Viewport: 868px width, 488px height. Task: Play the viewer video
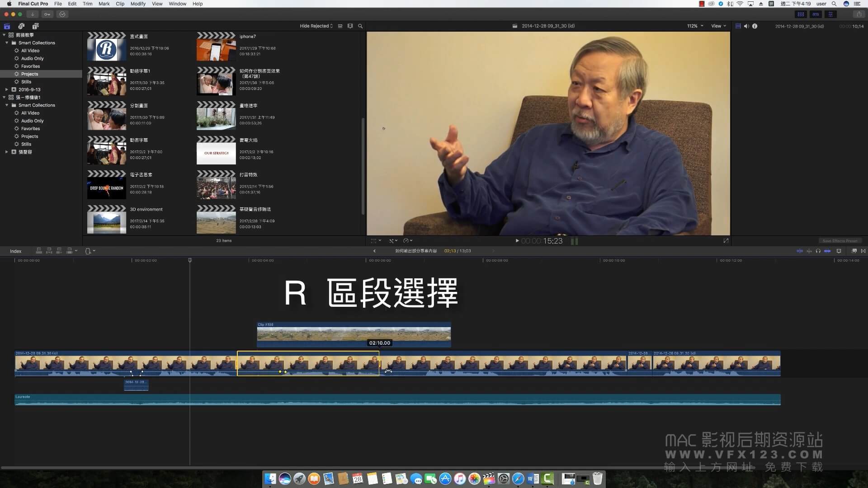(x=517, y=241)
